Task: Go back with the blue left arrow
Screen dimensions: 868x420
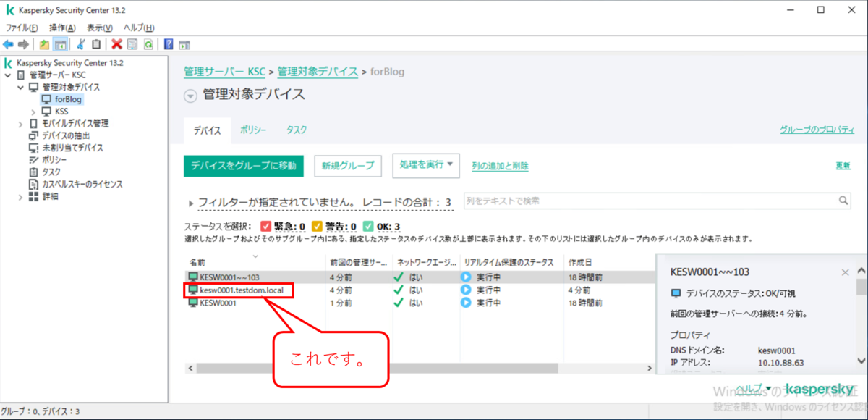Action: [x=8, y=44]
